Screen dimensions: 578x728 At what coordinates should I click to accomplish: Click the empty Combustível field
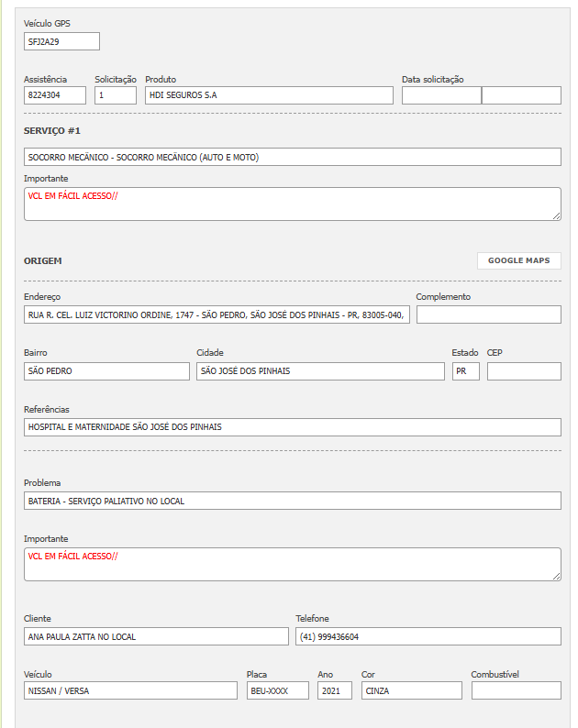pos(516,690)
